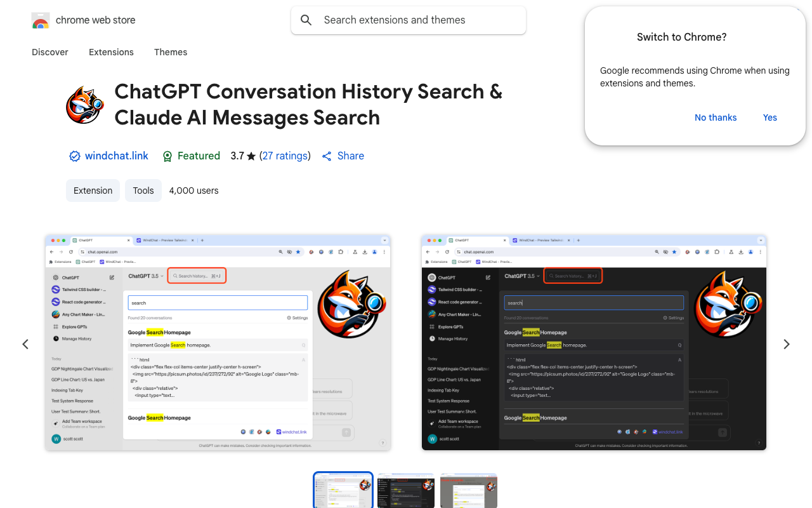812x508 pixels.
Task: Open the dark mode screenshot preview
Action: [594, 343]
